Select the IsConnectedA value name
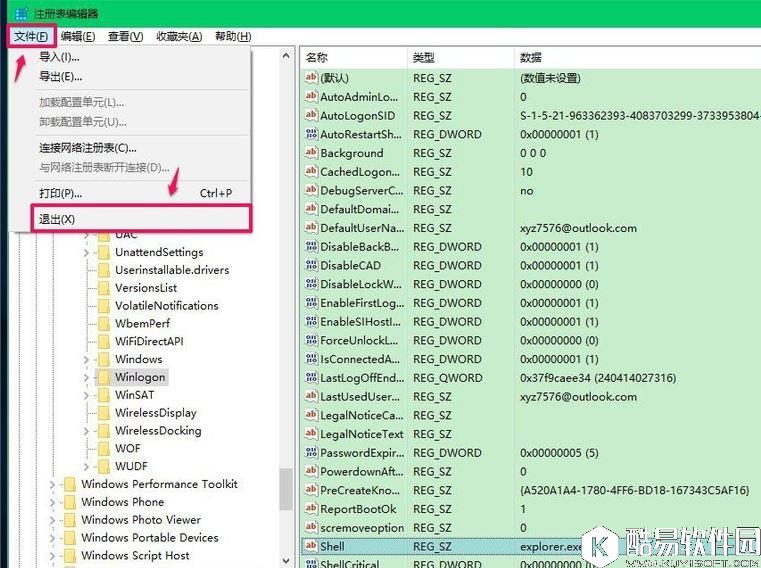 [360, 359]
